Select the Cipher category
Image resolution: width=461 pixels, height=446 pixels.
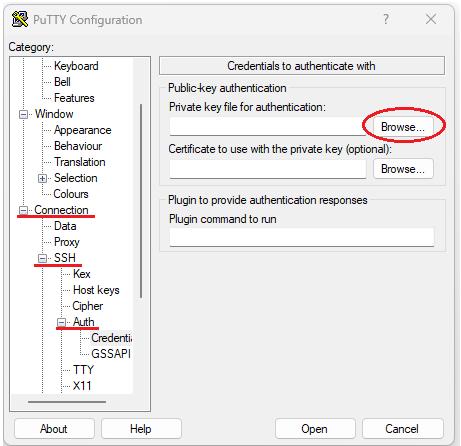(88, 306)
